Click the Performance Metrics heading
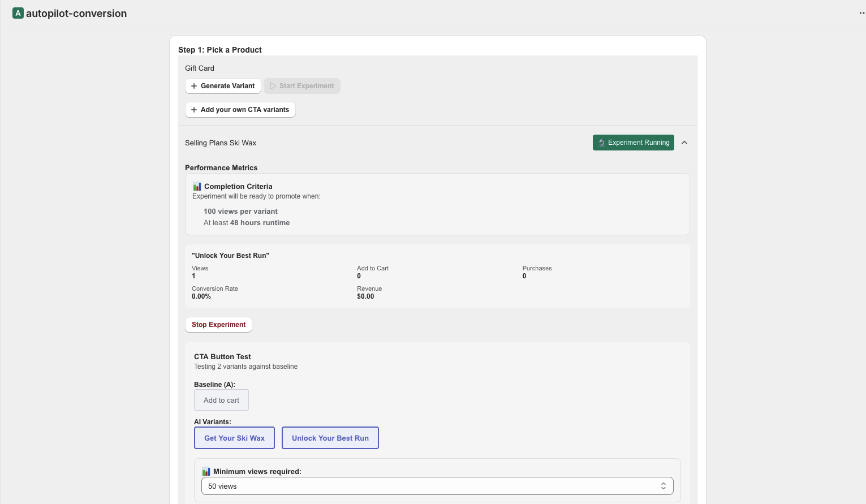 [221, 167]
